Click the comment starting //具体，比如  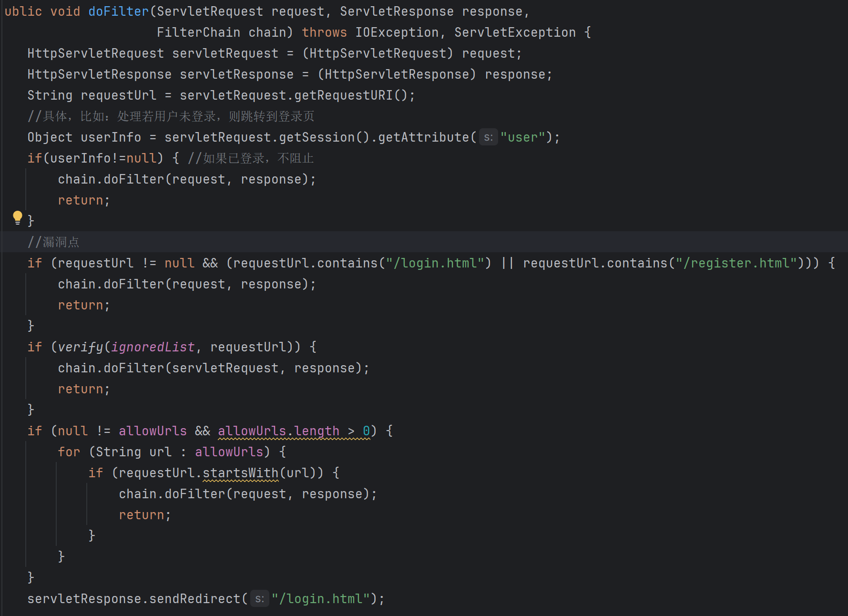tap(171, 116)
